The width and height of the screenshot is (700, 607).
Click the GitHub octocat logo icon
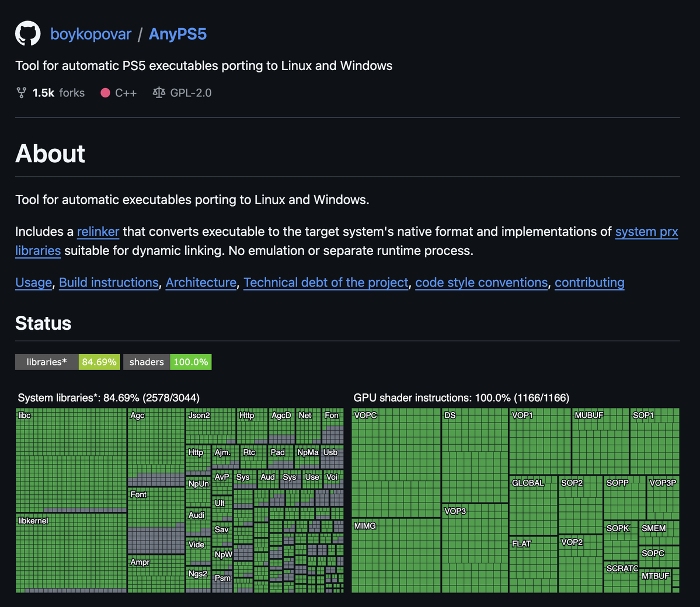point(27,33)
